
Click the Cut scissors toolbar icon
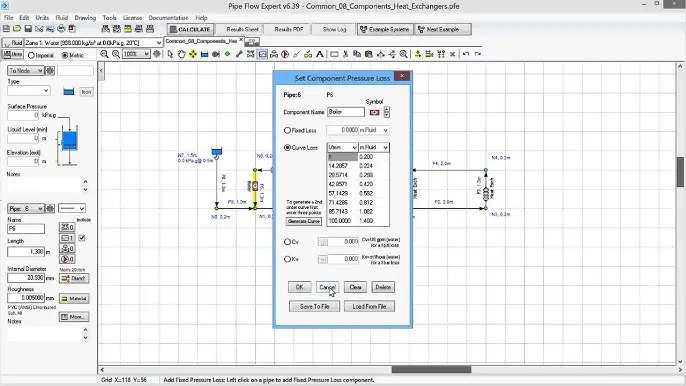click(346, 54)
